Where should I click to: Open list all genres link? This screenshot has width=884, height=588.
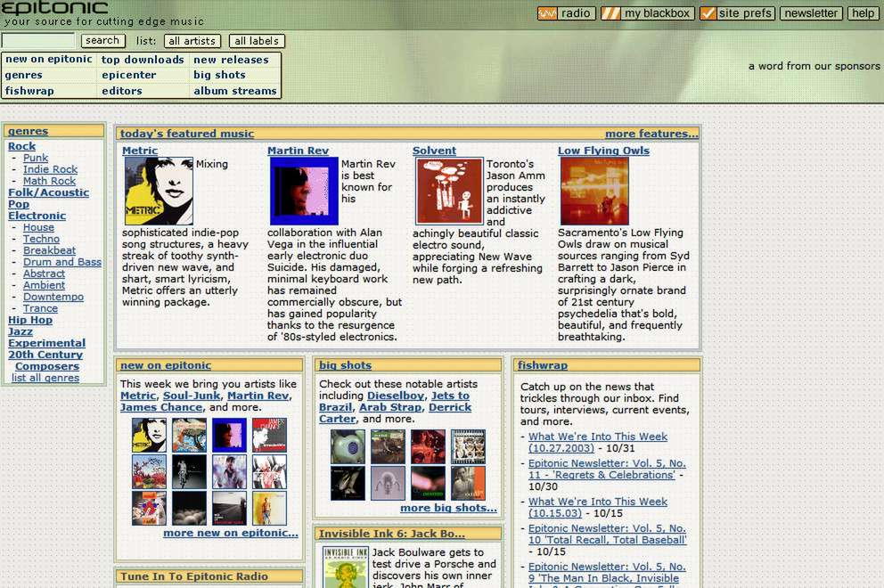(45, 378)
